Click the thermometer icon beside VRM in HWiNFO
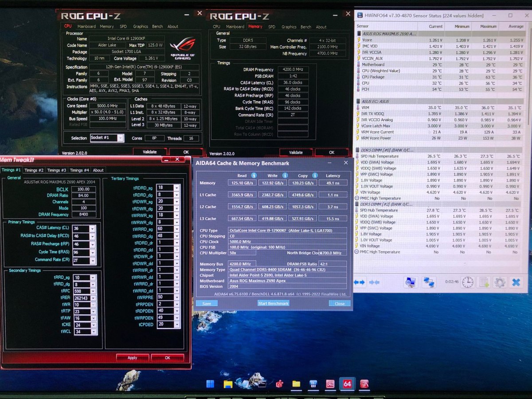Image resolution: width=532 pixels, height=399 pixels. [x=359, y=107]
